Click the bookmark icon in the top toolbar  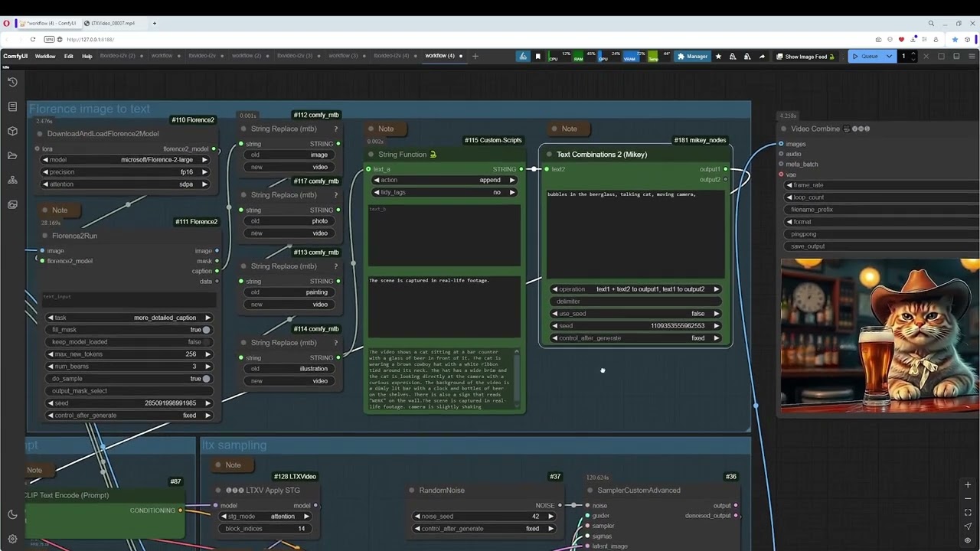pos(537,56)
